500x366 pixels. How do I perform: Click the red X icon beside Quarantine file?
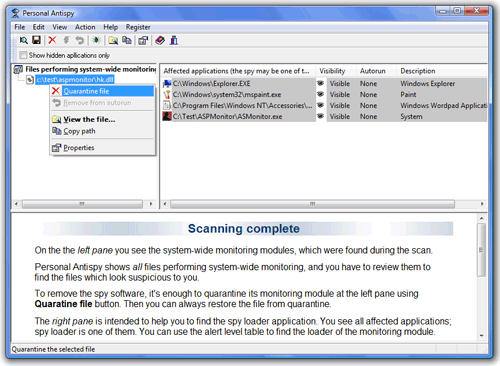56,91
